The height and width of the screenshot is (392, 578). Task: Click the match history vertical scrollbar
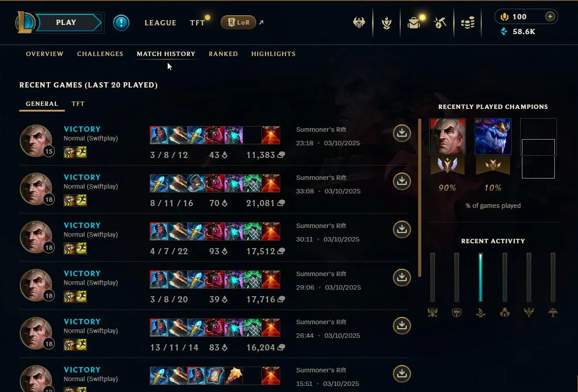click(420, 198)
